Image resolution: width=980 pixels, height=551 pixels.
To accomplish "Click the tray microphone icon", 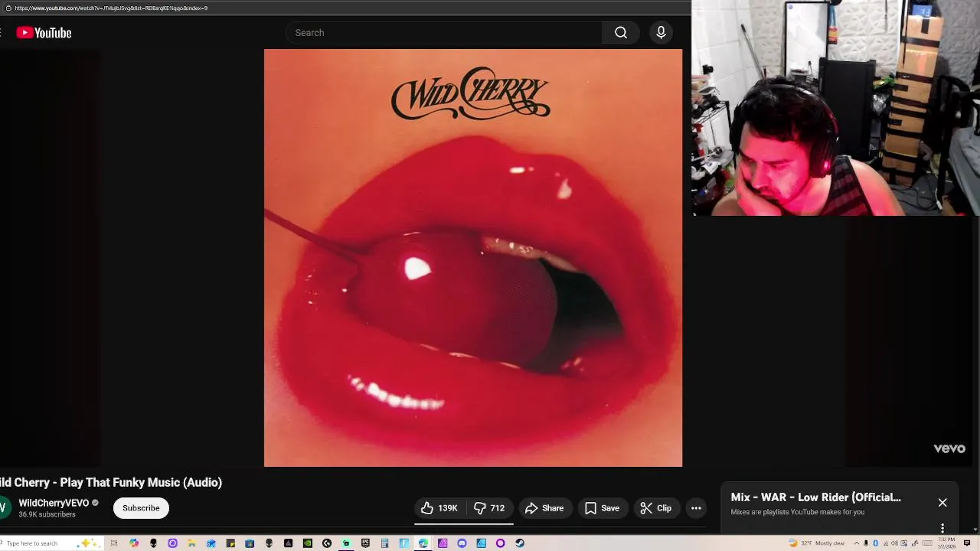I will point(866,543).
